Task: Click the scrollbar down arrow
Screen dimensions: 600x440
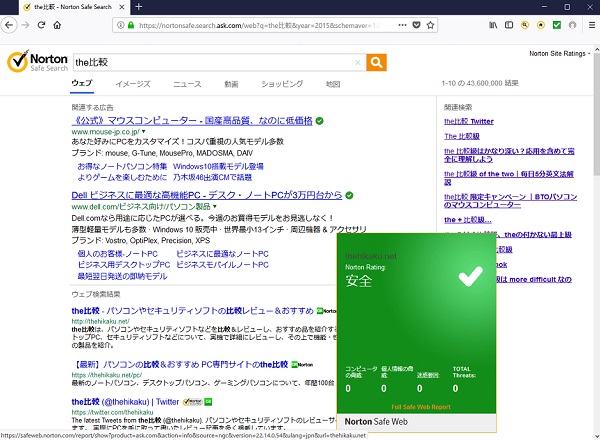Action: click(x=597, y=436)
